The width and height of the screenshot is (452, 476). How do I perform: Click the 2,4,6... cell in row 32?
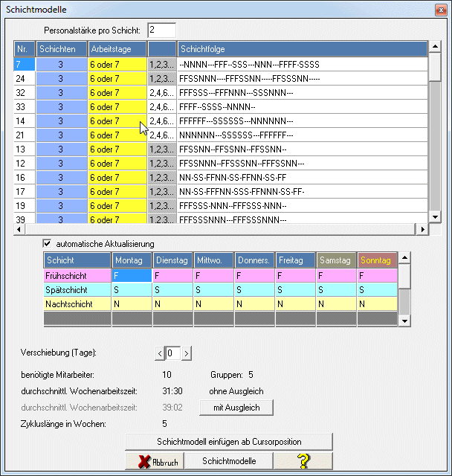click(x=162, y=92)
